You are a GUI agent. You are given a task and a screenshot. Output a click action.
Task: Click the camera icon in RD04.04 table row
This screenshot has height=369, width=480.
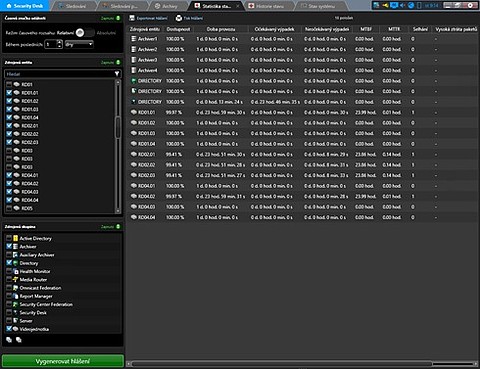(x=134, y=217)
